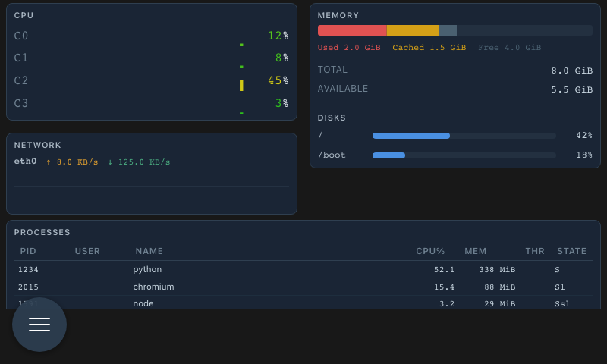Click the 3% CPU usage value
The width and height of the screenshot is (607, 364).
click(281, 103)
